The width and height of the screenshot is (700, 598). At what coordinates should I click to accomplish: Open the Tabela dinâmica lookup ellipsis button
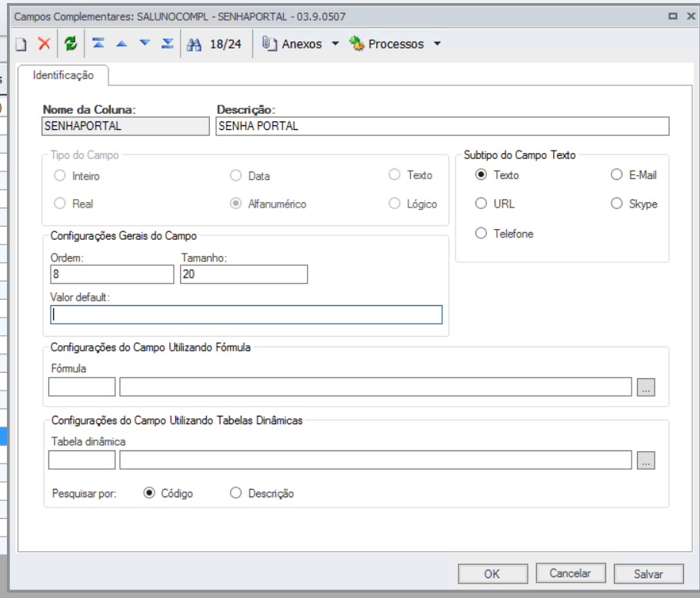coord(645,460)
